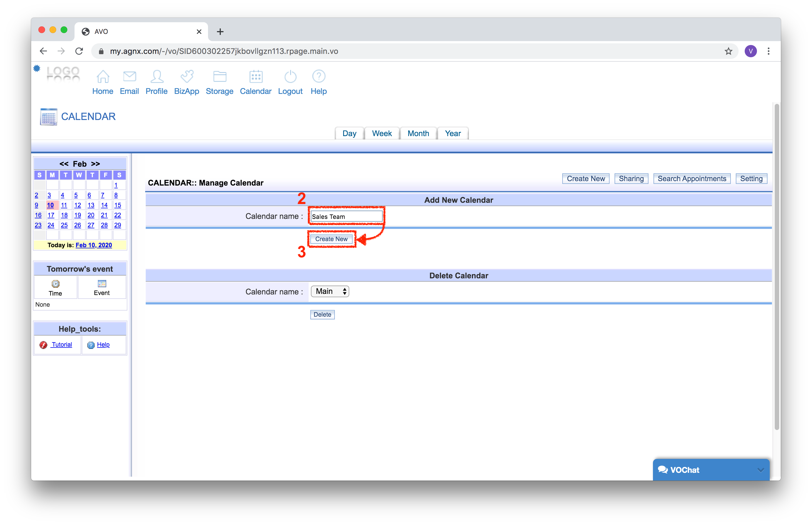Click the Calendar grid icon in navigation
812x525 pixels.
click(x=256, y=77)
